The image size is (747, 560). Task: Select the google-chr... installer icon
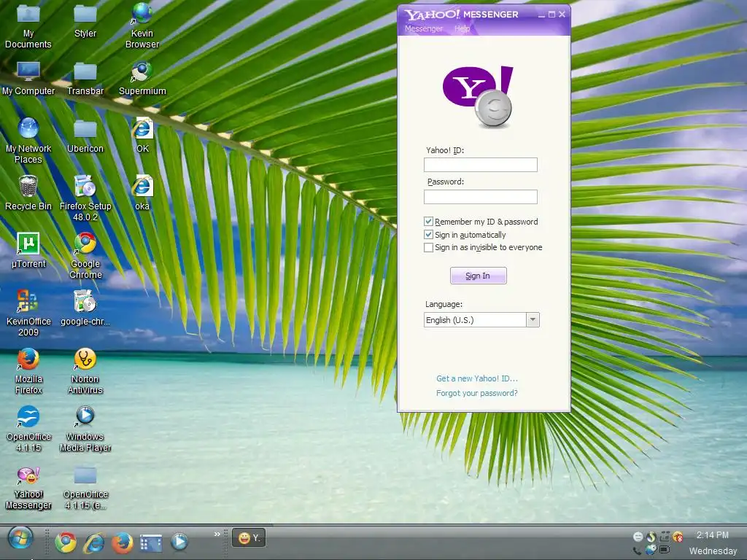point(85,308)
